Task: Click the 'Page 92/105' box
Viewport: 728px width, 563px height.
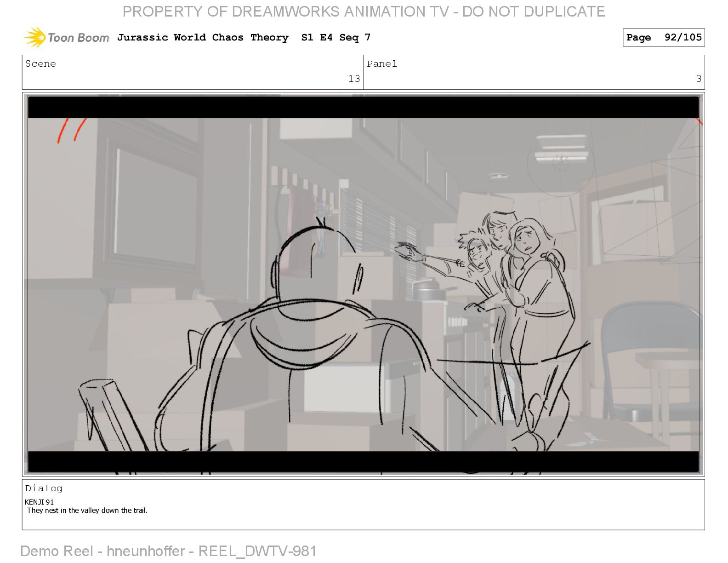Action: click(x=664, y=38)
